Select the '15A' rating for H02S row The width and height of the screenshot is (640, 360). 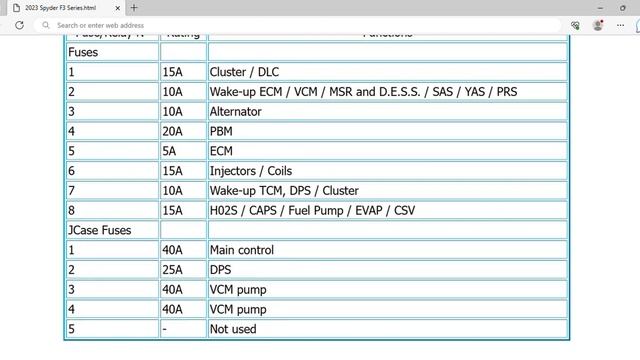point(183,210)
